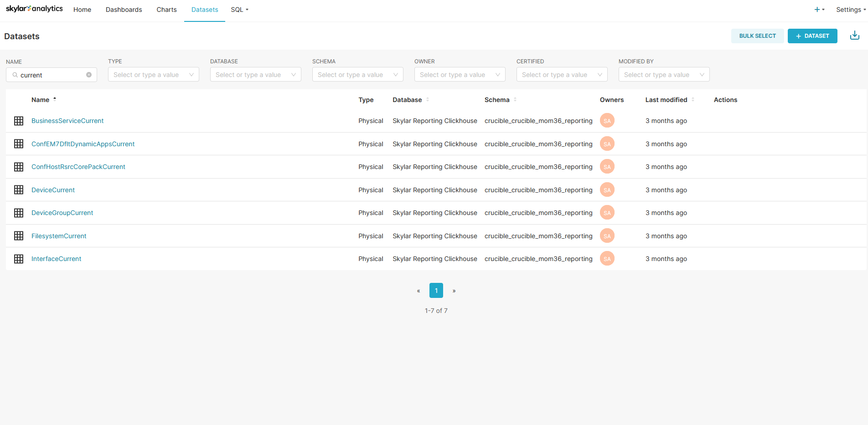Click table icon for FilesystemCurrent row
This screenshot has width=868, height=425.
(x=19, y=236)
